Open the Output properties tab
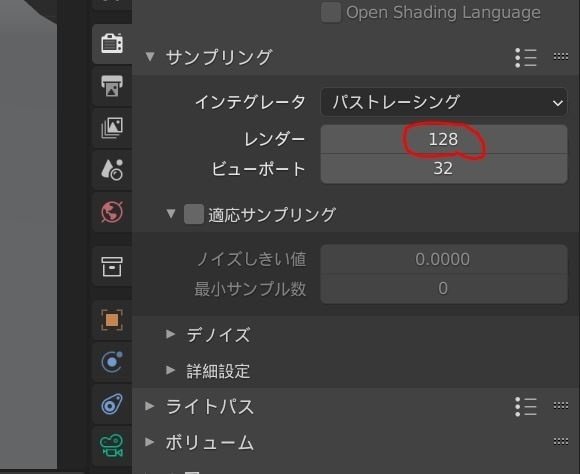The width and height of the screenshot is (580, 474). coord(112,86)
